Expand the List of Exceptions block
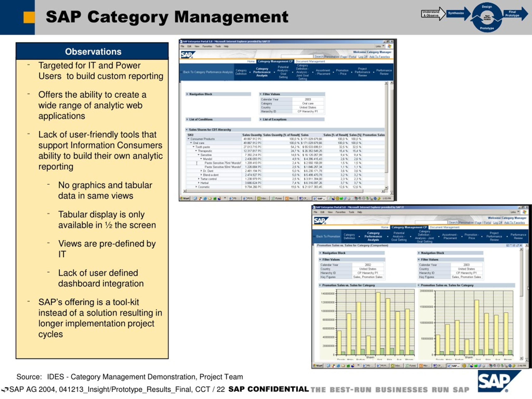 [x=260, y=119]
